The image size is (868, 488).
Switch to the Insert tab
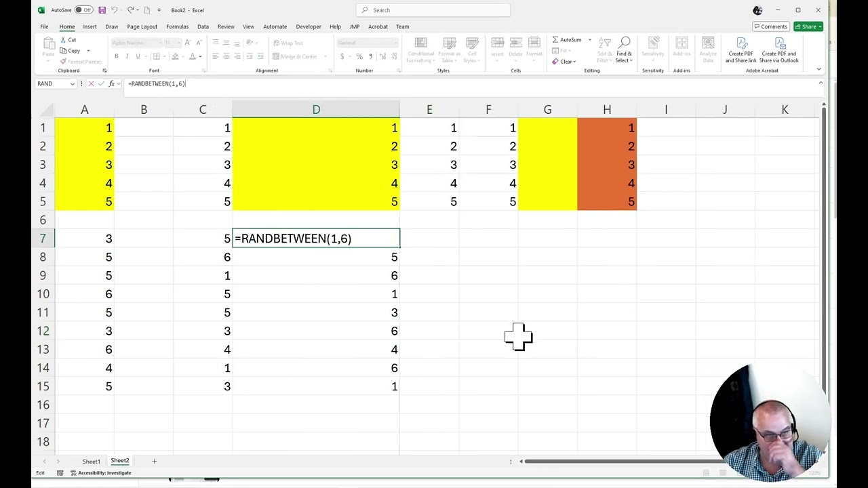90,26
